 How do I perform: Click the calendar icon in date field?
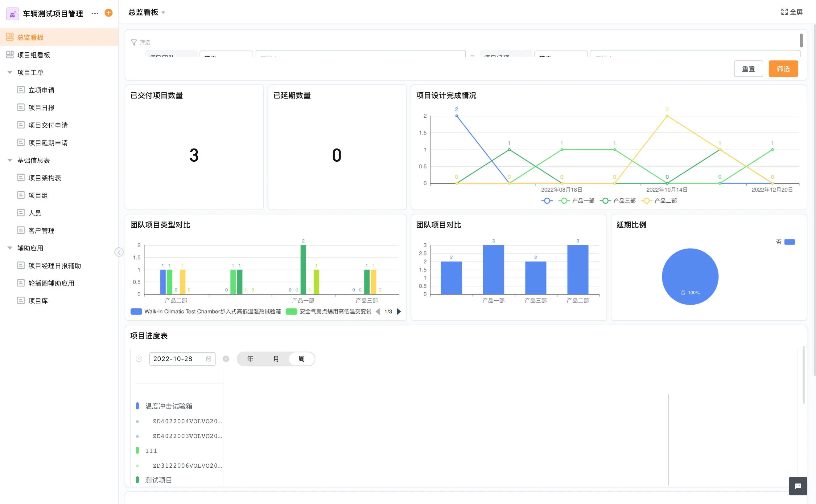[208, 359]
